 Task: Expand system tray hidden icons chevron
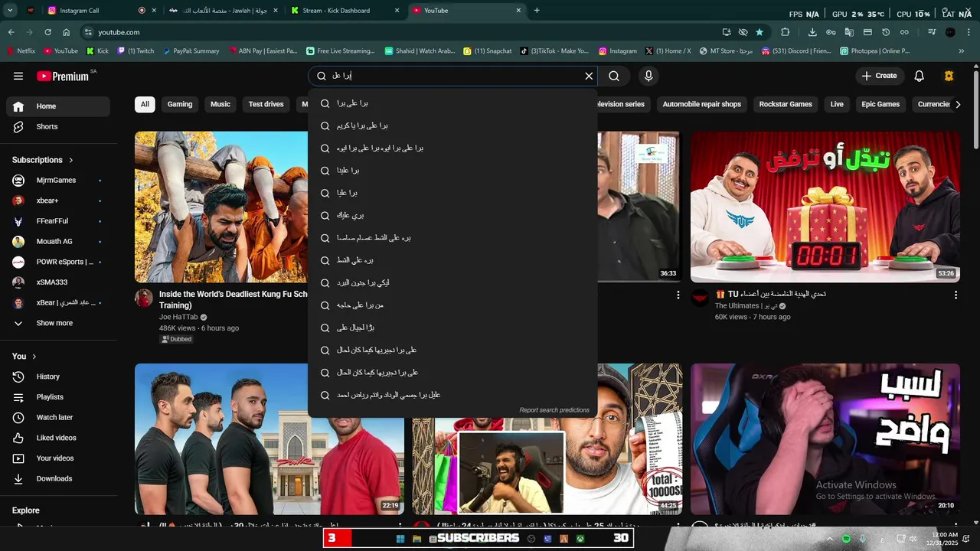[829, 539]
